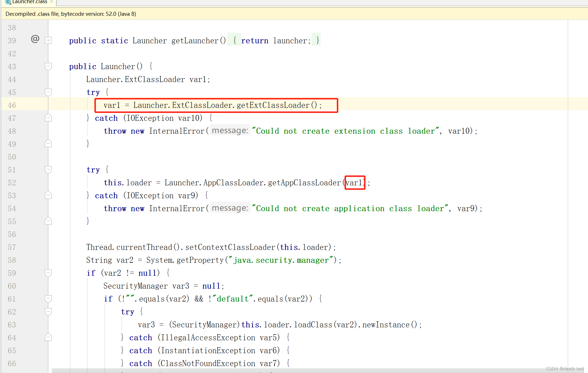Click the return launcher statement on line 39
Viewport: 588px width, 373px height.
pos(276,41)
